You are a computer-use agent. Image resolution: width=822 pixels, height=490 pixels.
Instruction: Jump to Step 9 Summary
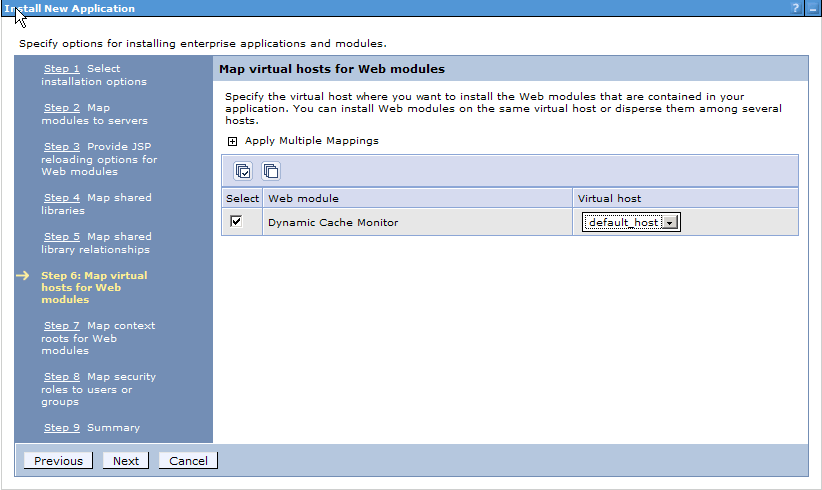click(x=62, y=428)
